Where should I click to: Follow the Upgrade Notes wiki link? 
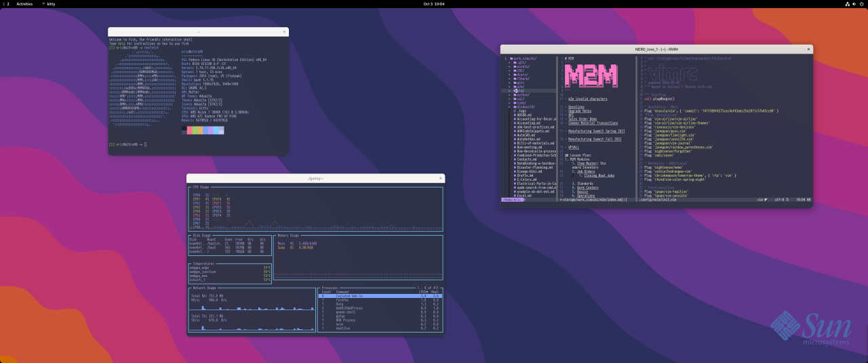[x=580, y=110]
